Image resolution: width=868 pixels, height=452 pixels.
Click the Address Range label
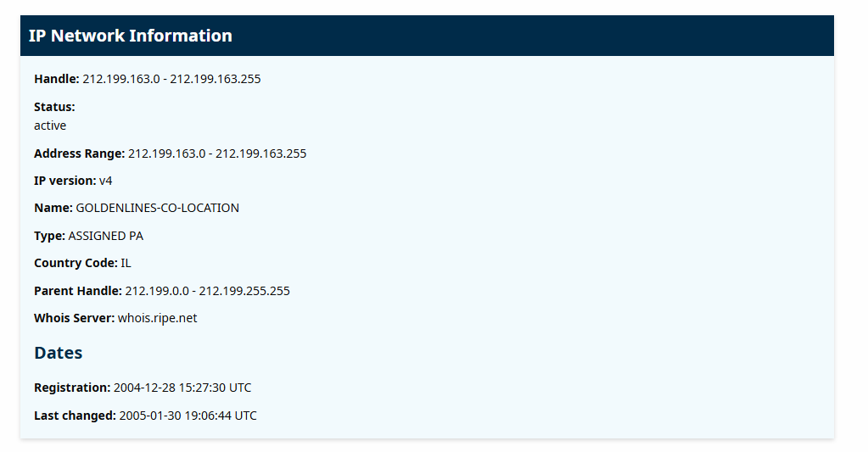tap(79, 153)
